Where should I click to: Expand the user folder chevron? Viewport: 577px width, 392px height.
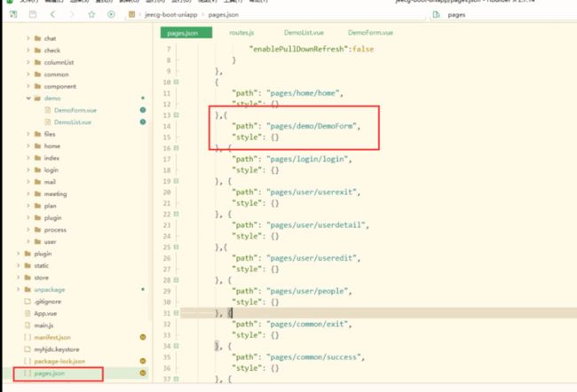(28, 241)
